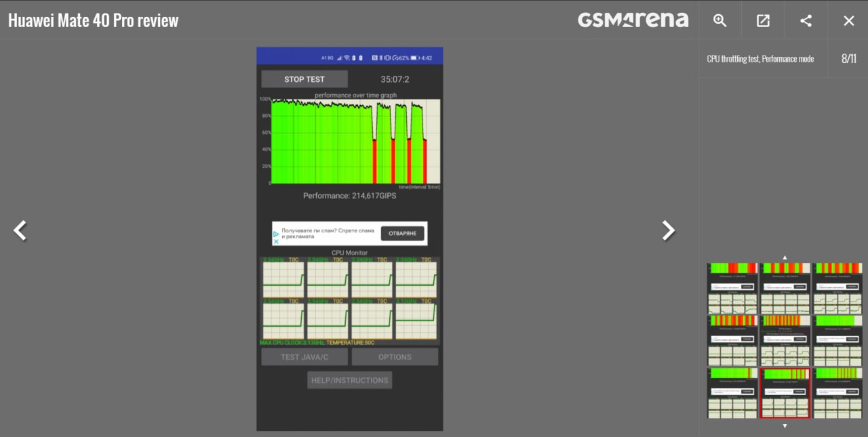
Task: Click the 35:07:2 timer text
Action: tap(395, 79)
